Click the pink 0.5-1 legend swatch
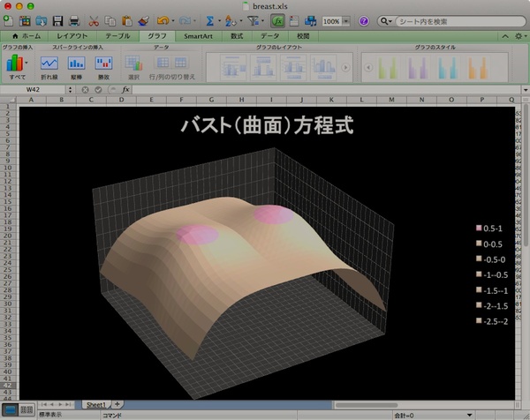The image size is (530, 420). point(478,227)
